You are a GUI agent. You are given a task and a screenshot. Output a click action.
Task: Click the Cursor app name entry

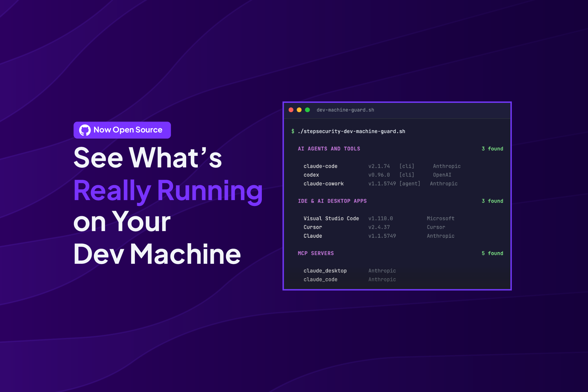pos(313,227)
